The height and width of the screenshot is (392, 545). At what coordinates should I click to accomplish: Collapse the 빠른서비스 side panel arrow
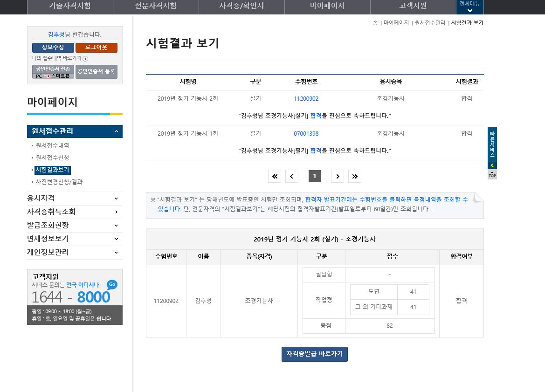(492, 165)
